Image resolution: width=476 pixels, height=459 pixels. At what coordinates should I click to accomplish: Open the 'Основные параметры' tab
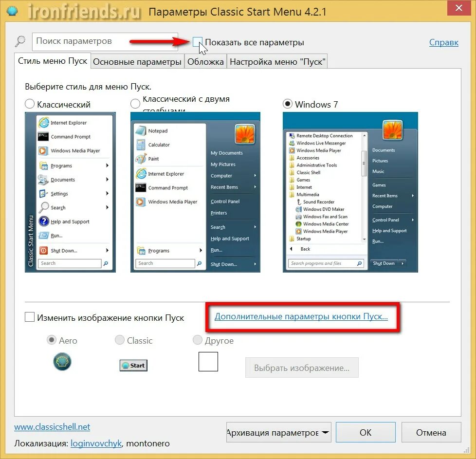pos(137,62)
